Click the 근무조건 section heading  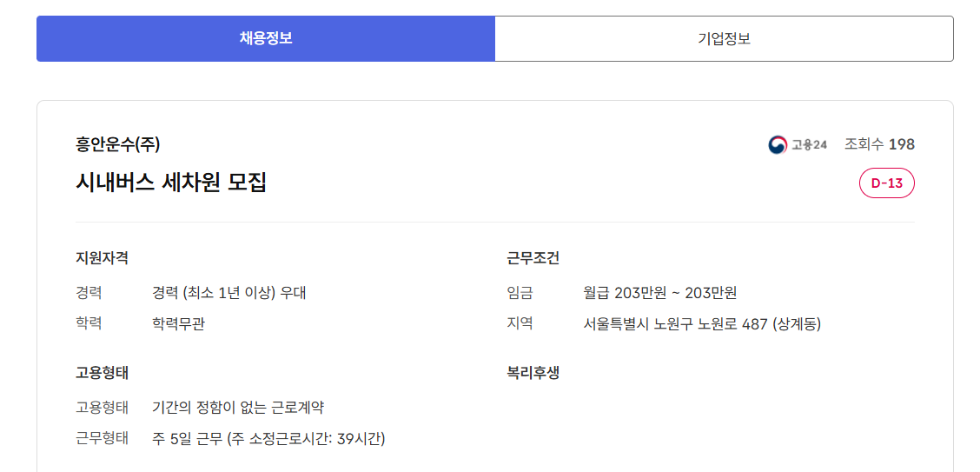pos(533,258)
